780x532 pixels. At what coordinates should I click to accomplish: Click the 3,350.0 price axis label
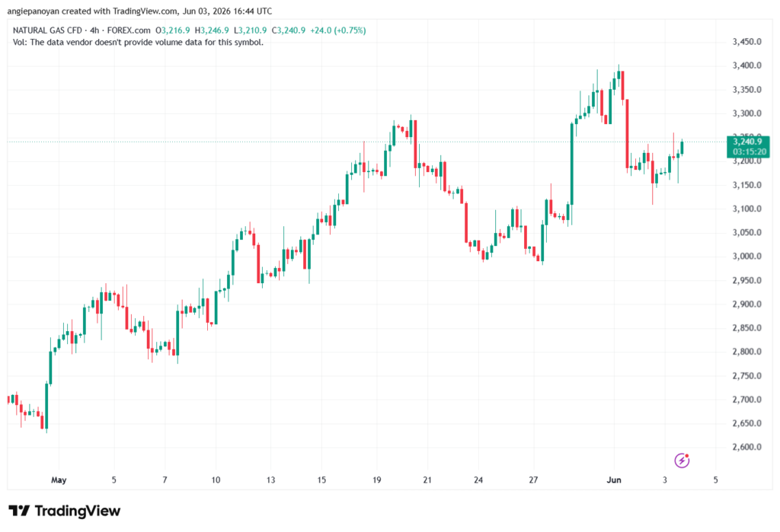tap(746, 90)
